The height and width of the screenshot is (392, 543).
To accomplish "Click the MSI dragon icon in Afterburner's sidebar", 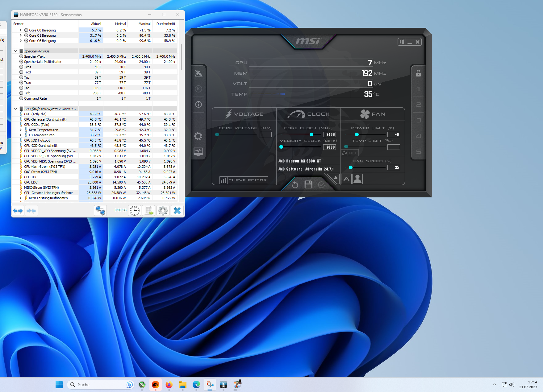I will click(x=198, y=73).
